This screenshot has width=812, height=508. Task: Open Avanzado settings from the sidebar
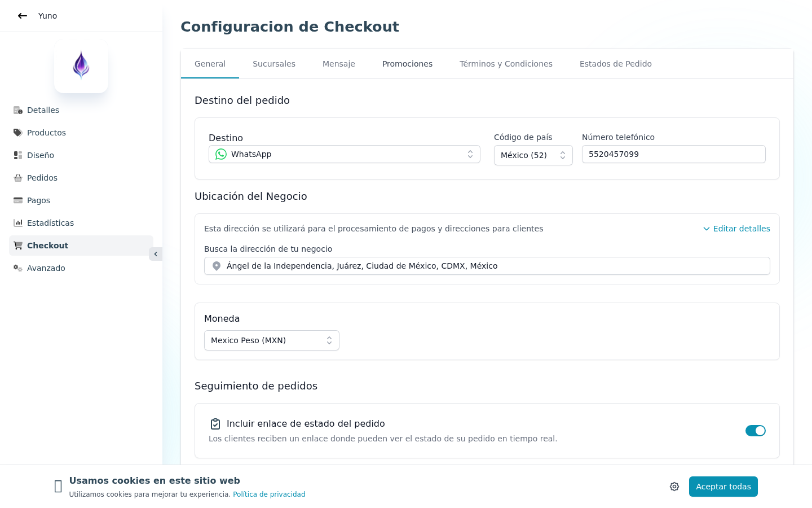pyautogui.click(x=17, y=268)
